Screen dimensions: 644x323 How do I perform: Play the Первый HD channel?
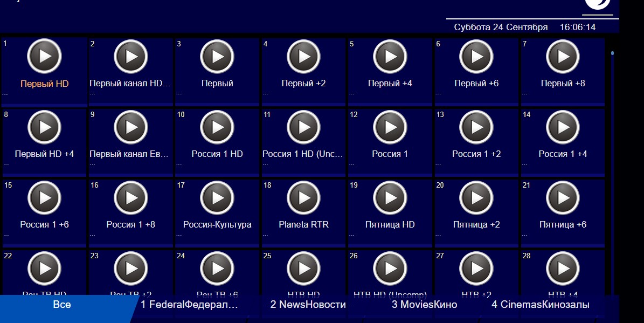pos(44,56)
